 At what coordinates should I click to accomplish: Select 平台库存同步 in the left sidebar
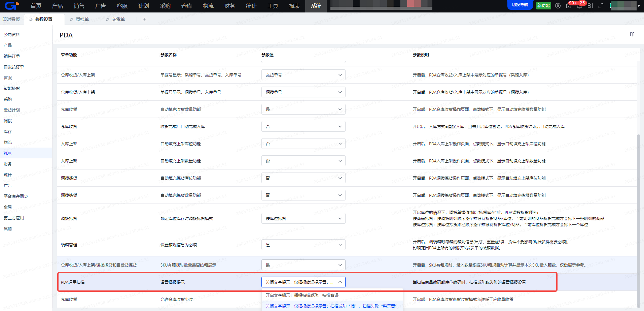click(x=16, y=196)
